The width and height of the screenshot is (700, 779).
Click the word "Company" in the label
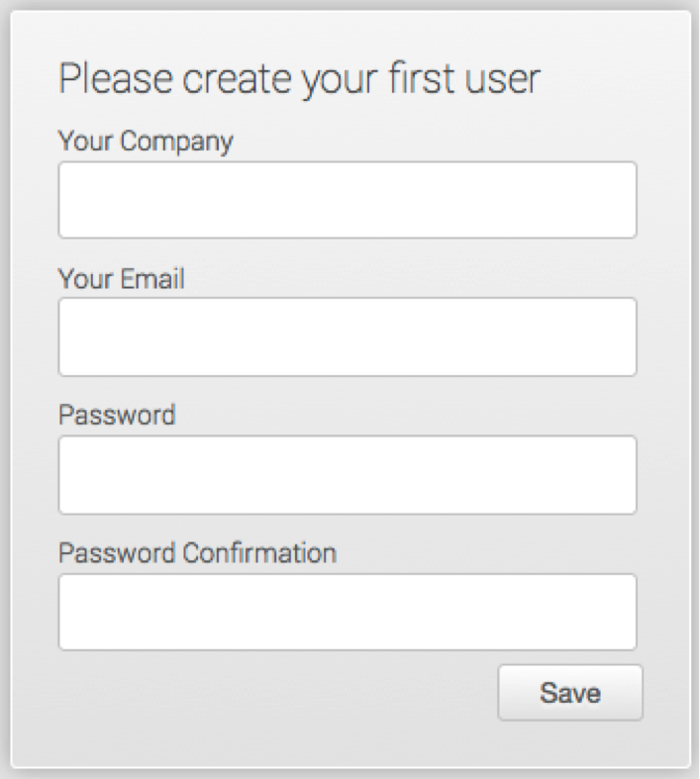coord(176,142)
